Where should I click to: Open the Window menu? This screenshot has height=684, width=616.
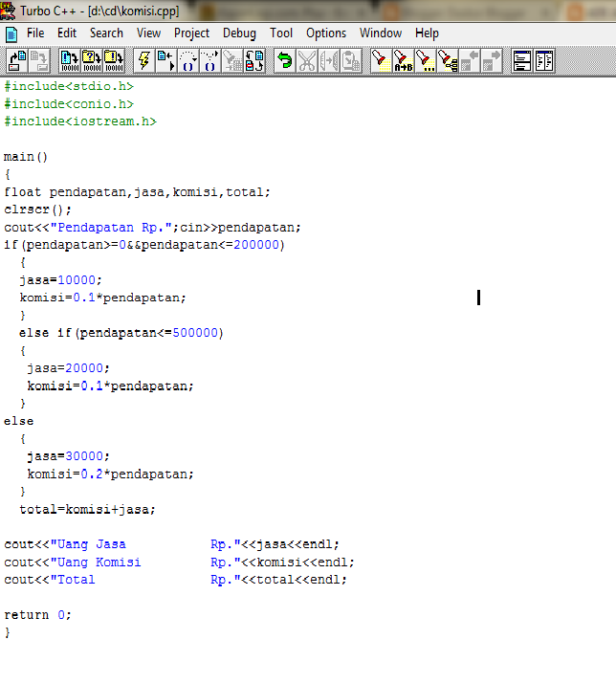381,33
